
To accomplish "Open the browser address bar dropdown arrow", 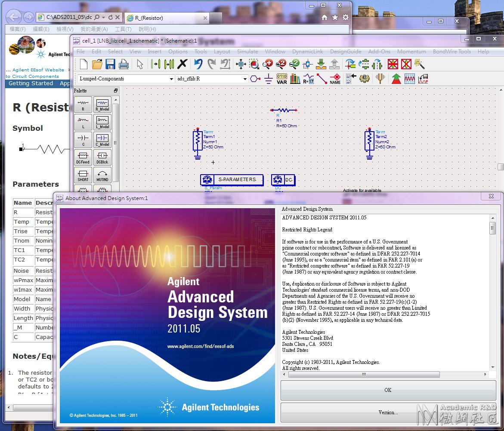I will point(103,17).
